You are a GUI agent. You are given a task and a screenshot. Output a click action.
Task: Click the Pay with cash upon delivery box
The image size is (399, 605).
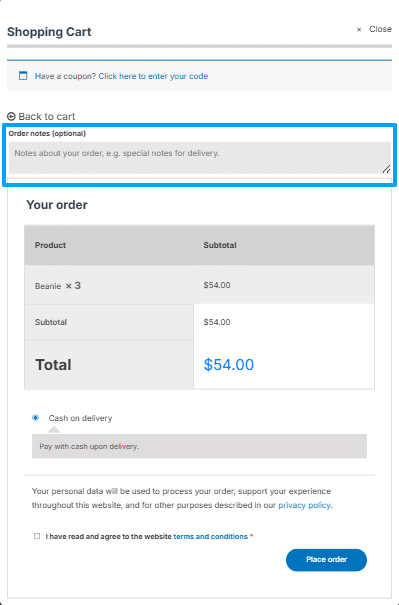(200, 446)
